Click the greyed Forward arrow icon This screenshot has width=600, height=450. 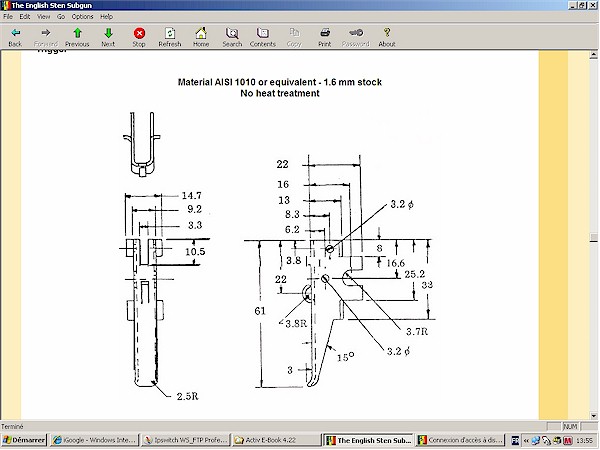(x=46, y=33)
